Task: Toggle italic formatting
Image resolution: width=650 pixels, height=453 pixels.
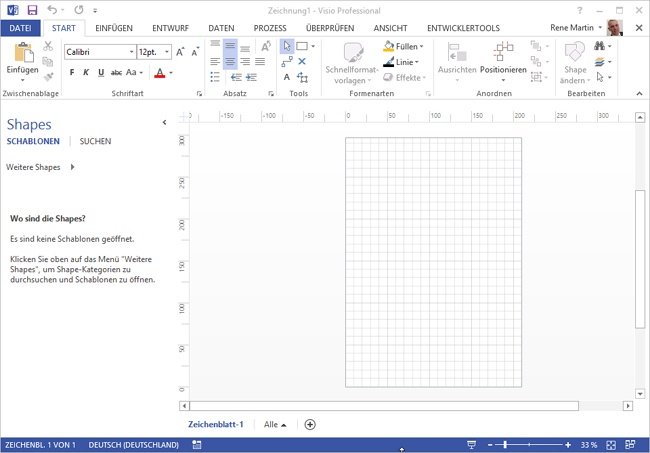Action: click(x=86, y=73)
